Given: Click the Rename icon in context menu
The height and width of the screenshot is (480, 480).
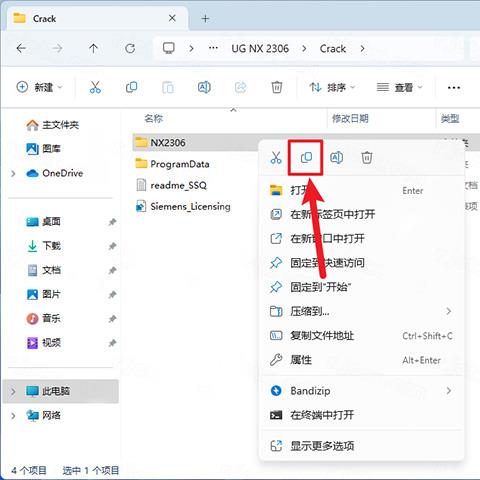Looking at the screenshot, I should coord(336,157).
